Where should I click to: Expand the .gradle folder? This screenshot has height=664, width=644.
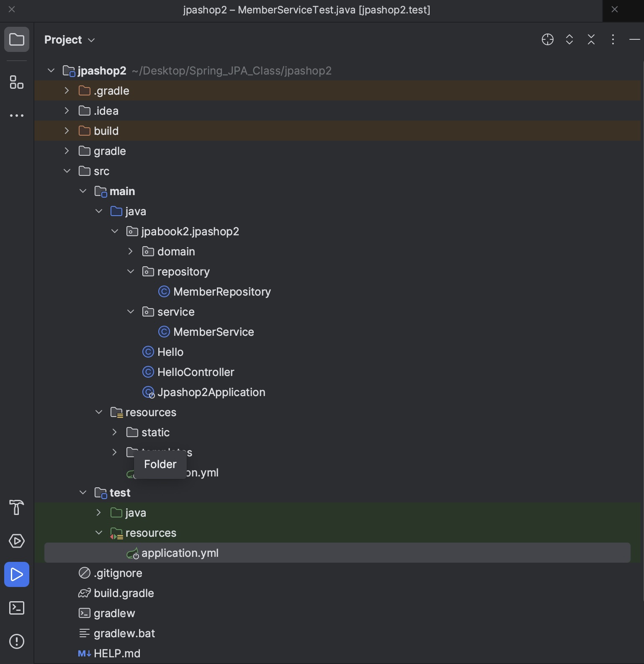pyautogui.click(x=67, y=91)
